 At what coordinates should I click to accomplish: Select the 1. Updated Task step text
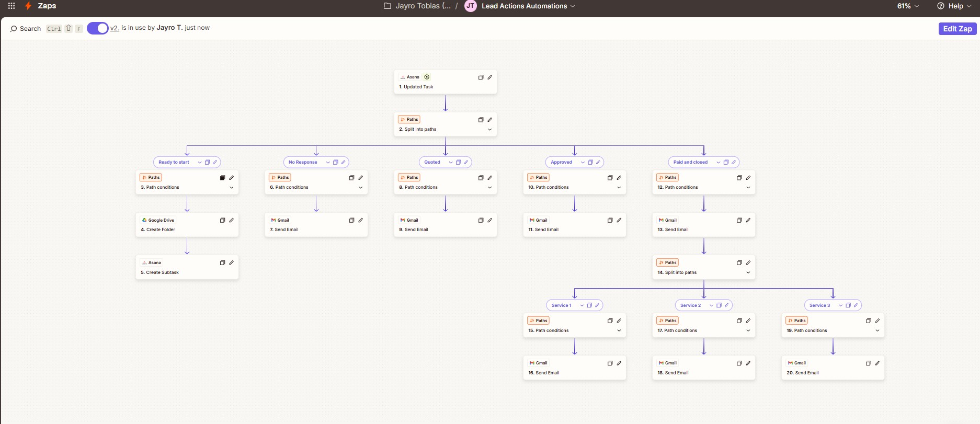tap(416, 87)
